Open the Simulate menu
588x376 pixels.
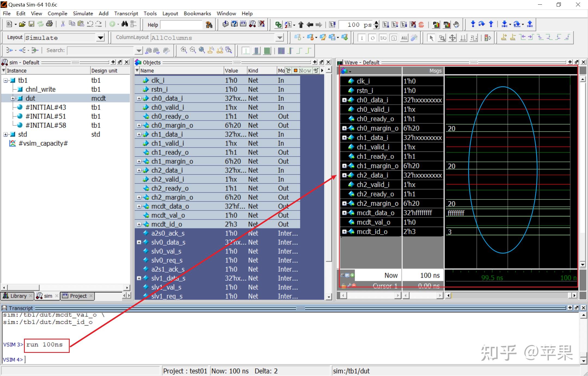[83, 13]
